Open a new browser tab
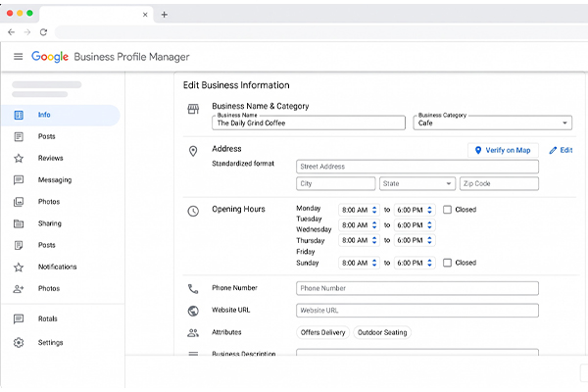 (x=164, y=15)
